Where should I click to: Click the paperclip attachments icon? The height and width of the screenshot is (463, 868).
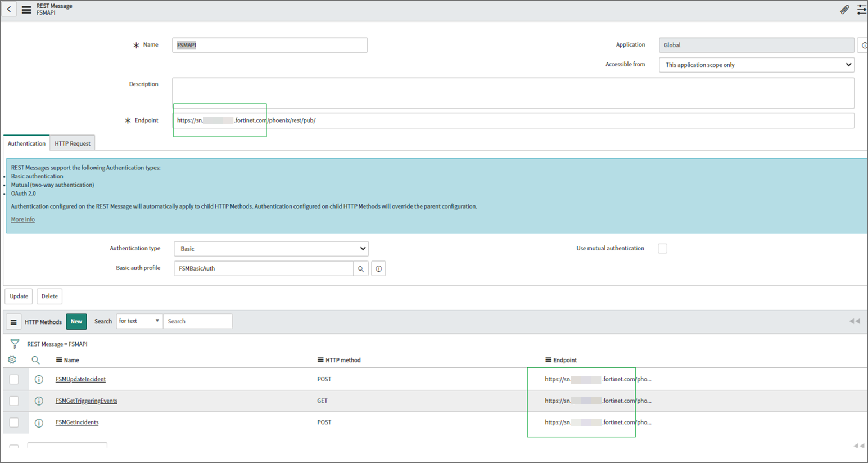point(844,10)
